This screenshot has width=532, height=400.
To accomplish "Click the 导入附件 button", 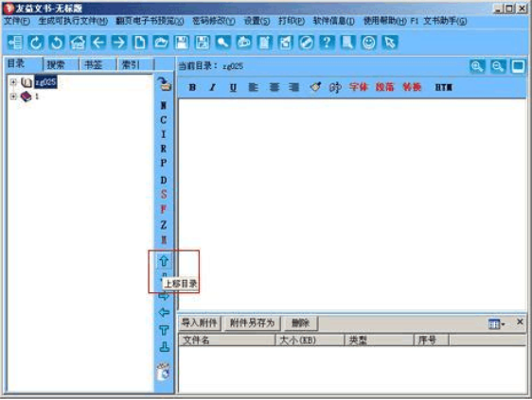I will (x=199, y=322).
